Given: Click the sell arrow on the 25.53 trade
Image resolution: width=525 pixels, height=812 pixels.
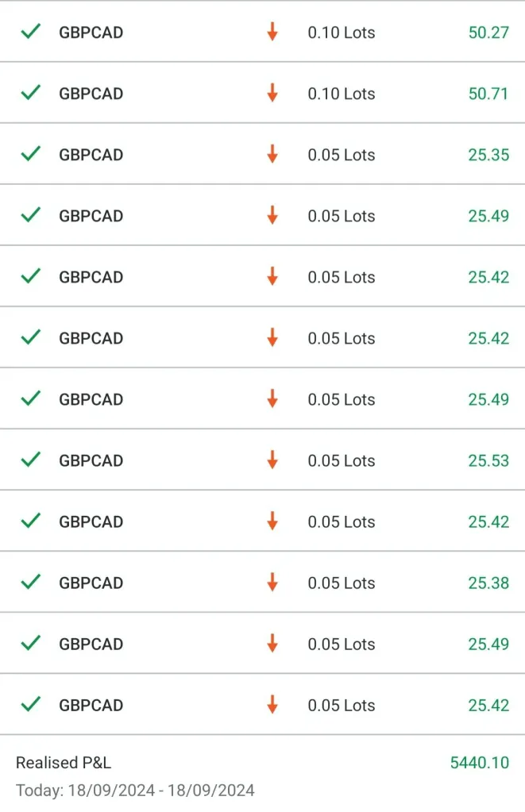Looking at the screenshot, I should (272, 460).
